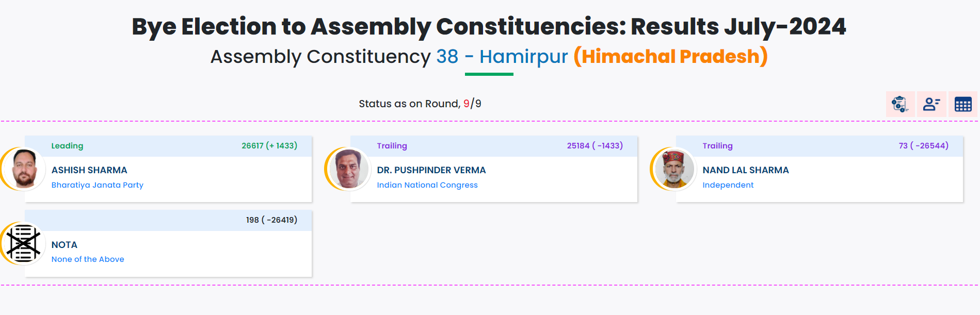The image size is (980, 315).
Task: Select the DR. PUSHPINDER VERMA name
Action: 431,170
